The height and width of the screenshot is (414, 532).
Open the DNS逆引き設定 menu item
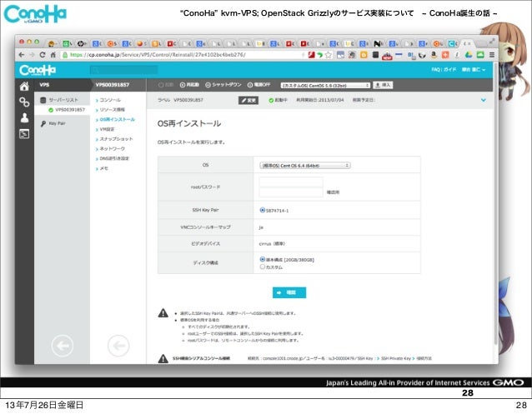(114, 158)
